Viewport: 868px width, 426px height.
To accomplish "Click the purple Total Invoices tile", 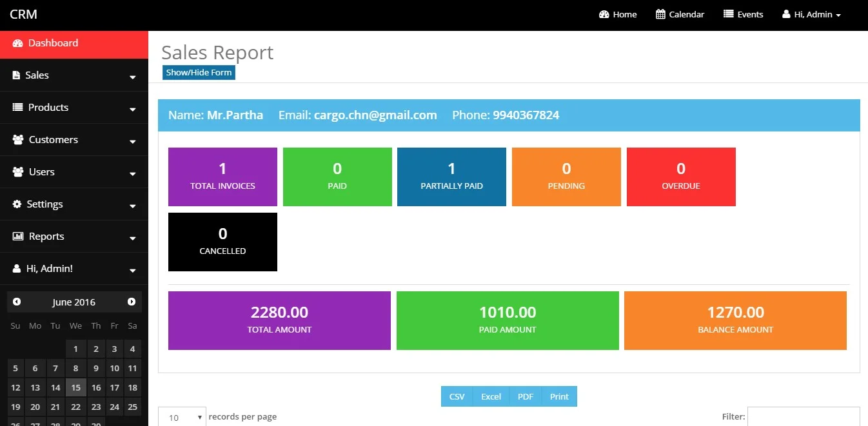I will click(222, 177).
